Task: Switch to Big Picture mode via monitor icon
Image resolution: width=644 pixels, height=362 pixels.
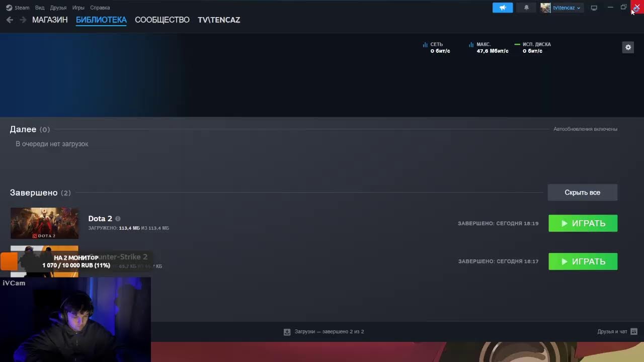Action: [x=594, y=8]
